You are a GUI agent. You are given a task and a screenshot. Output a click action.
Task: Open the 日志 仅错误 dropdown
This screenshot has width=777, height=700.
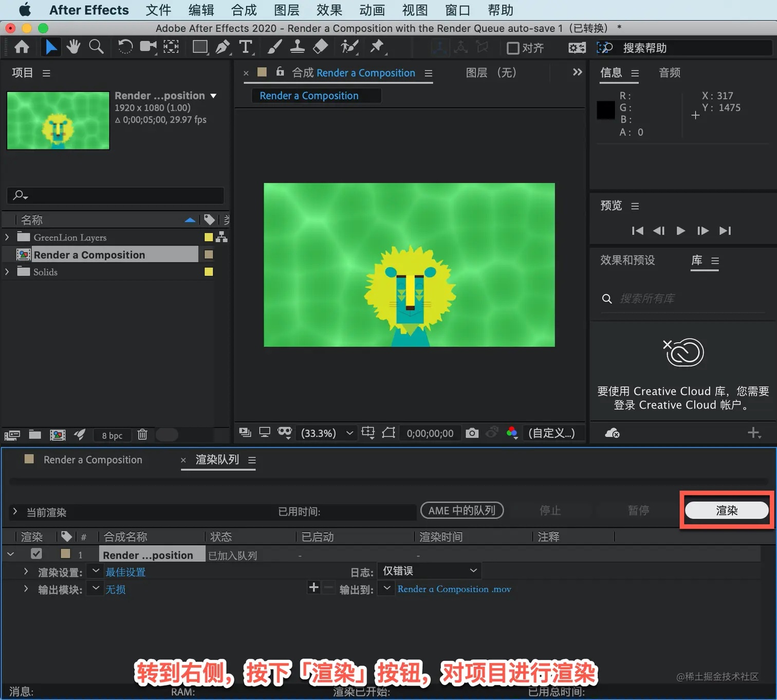pyautogui.click(x=430, y=570)
